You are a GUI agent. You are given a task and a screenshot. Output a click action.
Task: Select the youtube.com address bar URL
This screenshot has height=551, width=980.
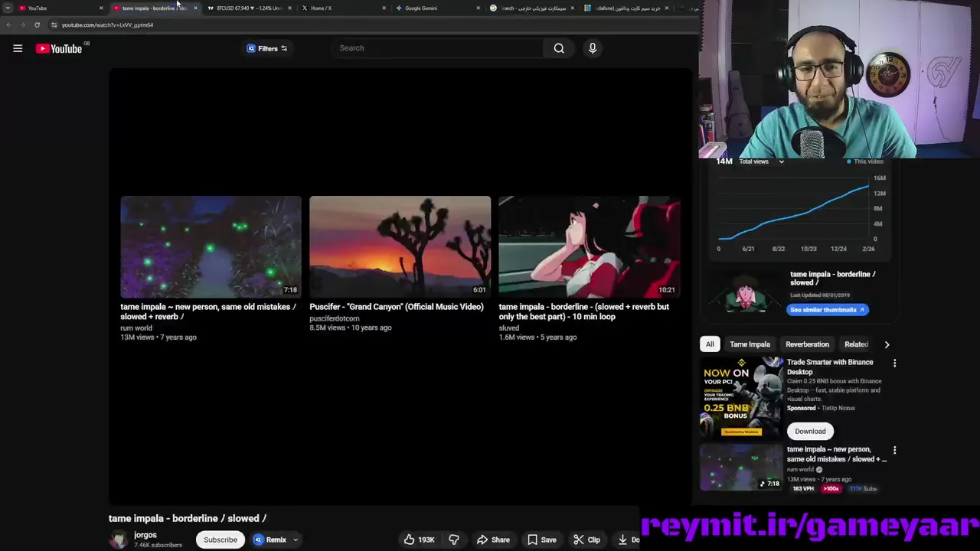click(x=107, y=24)
